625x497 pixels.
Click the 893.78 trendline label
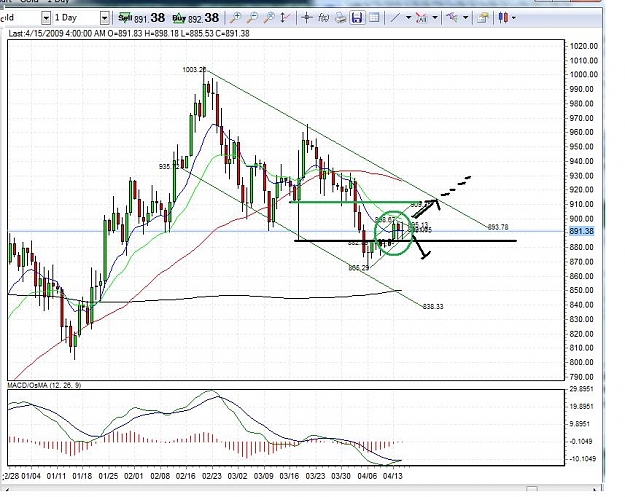[x=498, y=227]
